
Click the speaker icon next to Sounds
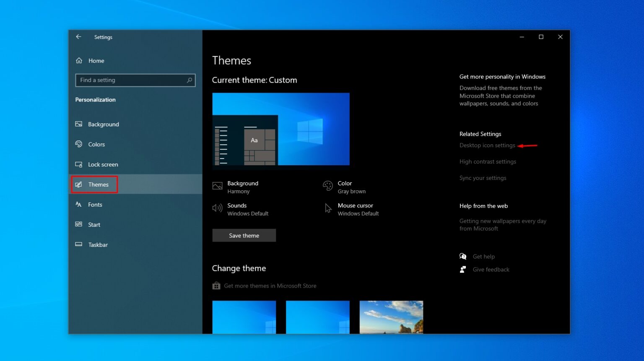pos(217,208)
